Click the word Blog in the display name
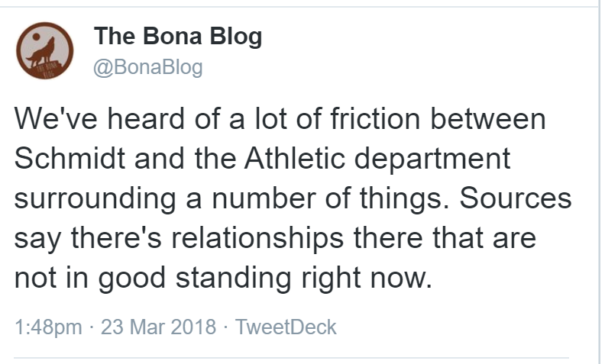 (x=236, y=37)
